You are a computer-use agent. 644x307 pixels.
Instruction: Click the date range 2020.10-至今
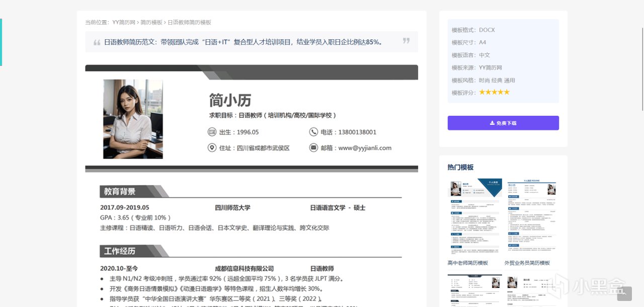(x=119, y=269)
